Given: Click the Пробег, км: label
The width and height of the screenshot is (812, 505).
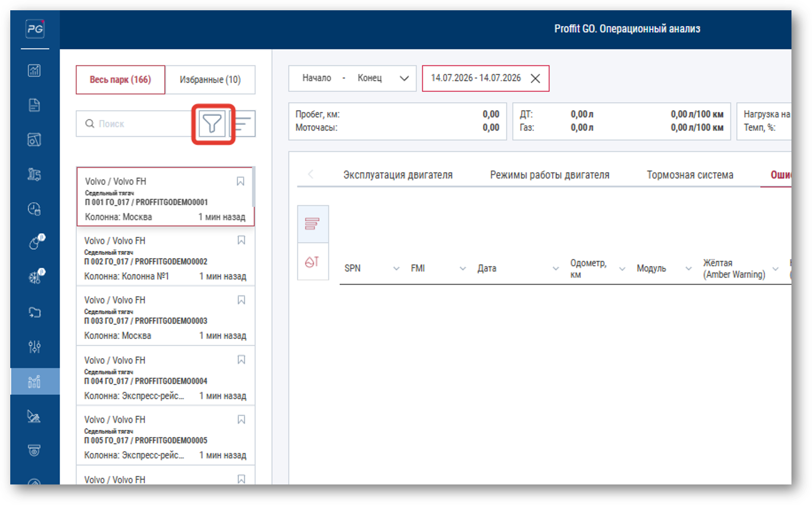Looking at the screenshot, I should 317,114.
